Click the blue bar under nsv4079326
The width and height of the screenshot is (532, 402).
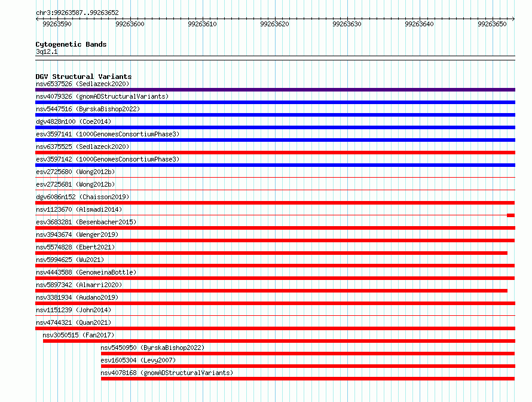pos(275,102)
